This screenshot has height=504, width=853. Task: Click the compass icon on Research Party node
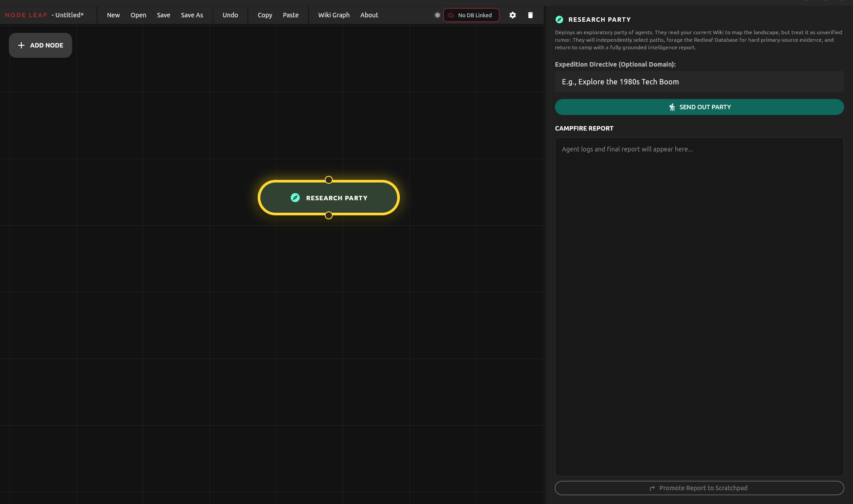pyautogui.click(x=295, y=198)
